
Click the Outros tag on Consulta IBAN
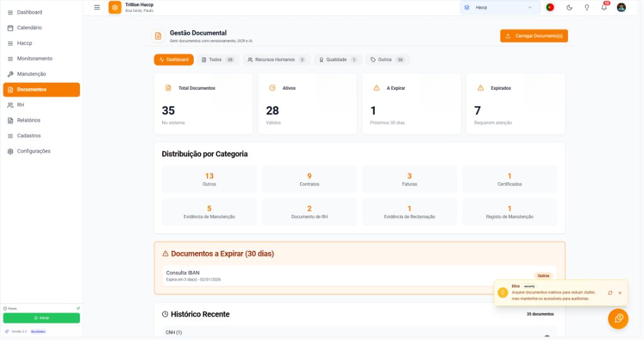click(543, 275)
